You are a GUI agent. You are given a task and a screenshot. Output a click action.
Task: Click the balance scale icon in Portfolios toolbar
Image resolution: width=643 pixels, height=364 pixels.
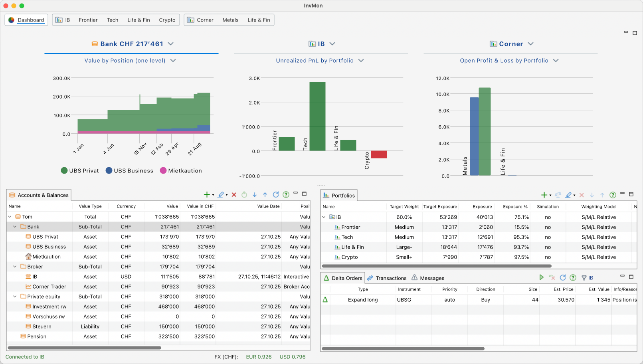click(558, 195)
